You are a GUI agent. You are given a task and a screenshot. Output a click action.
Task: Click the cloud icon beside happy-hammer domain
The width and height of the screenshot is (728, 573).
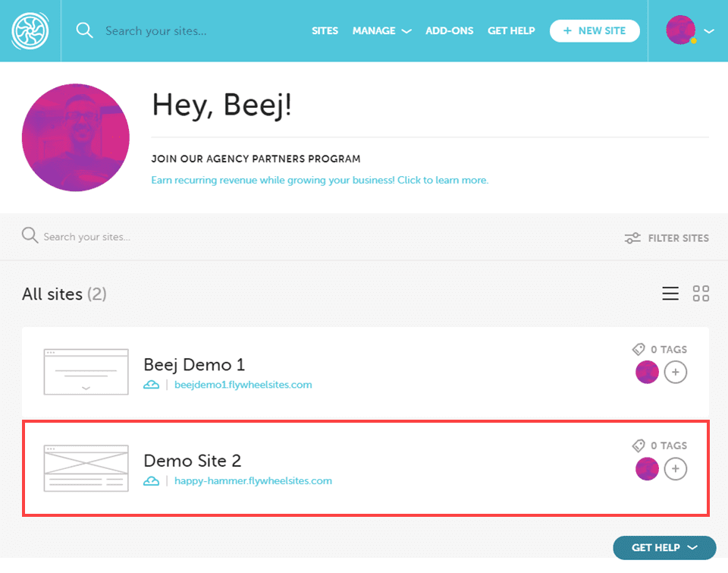(x=151, y=480)
